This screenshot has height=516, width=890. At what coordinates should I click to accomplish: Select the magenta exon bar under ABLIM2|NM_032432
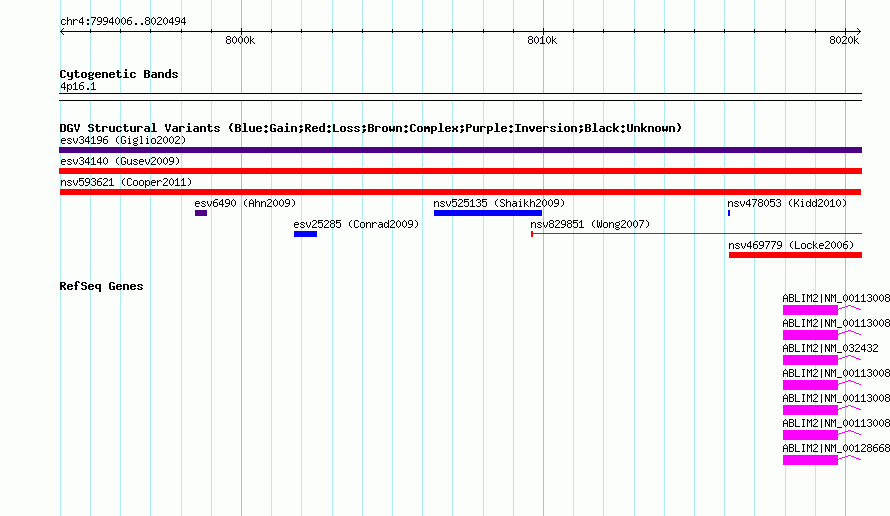[x=811, y=360]
